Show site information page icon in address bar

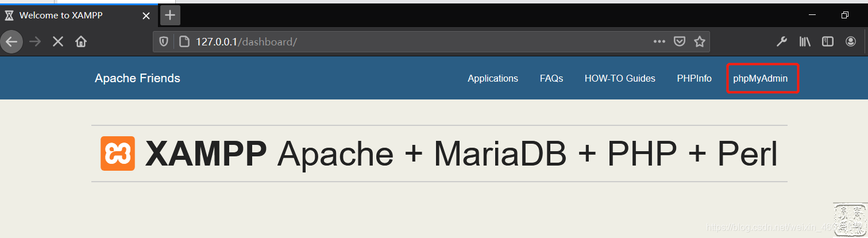184,41
